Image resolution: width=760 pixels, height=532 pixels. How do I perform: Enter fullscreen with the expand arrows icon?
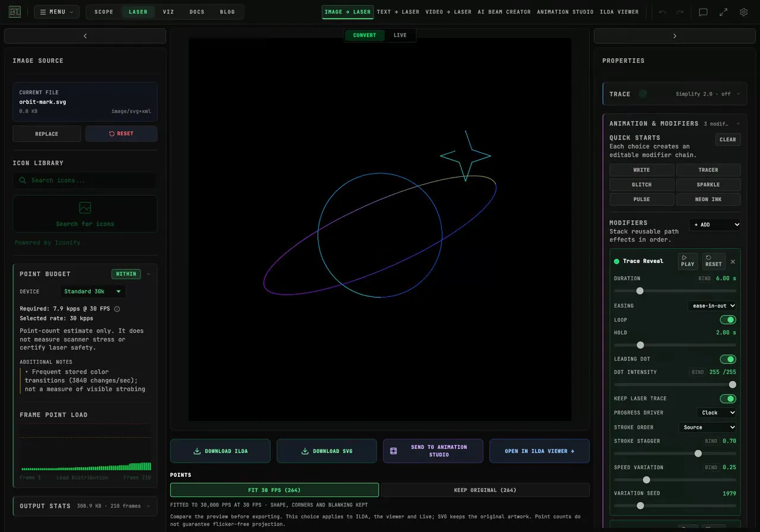tap(723, 12)
